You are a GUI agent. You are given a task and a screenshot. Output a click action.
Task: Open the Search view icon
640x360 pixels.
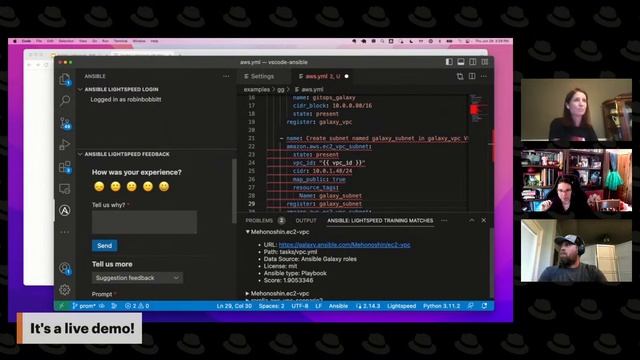click(x=64, y=100)
